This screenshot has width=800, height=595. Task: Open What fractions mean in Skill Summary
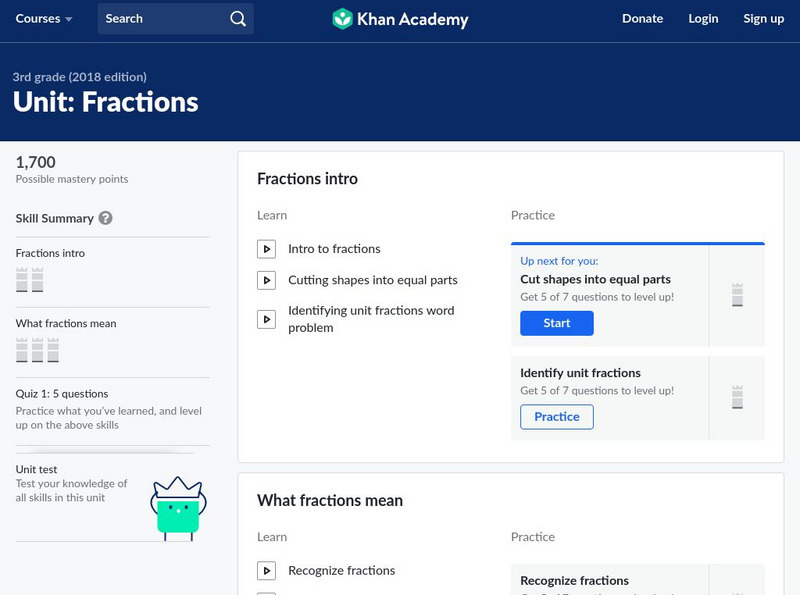point(66,324)
